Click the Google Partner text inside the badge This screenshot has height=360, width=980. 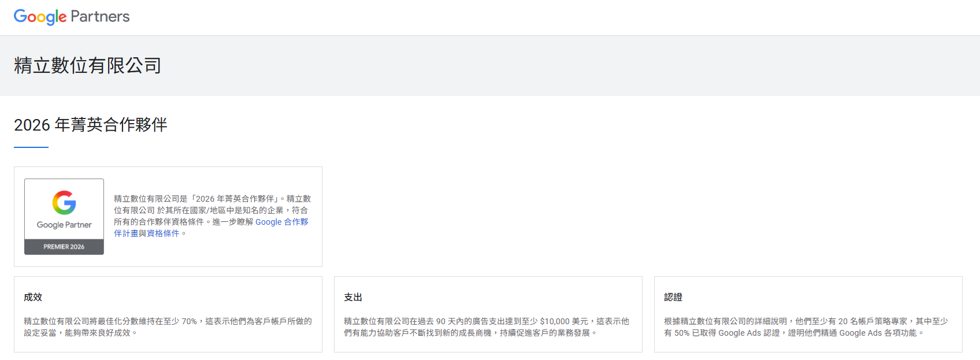click(64, 225)
